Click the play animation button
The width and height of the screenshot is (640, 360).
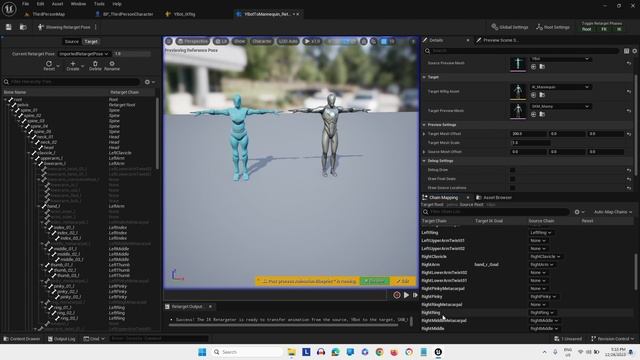coord(406,295)
